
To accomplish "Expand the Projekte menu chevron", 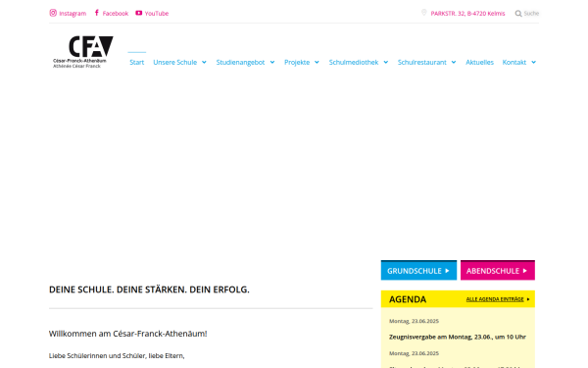I will [317, 63].
